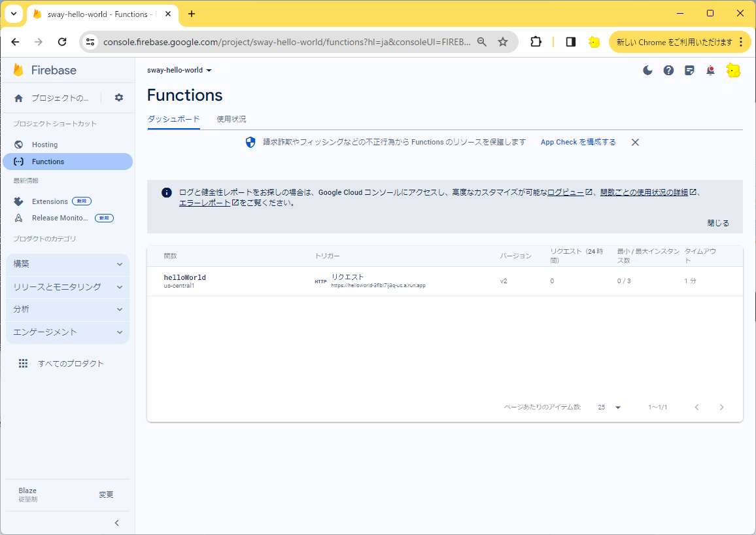Open project overview home icon

[18, 98]
